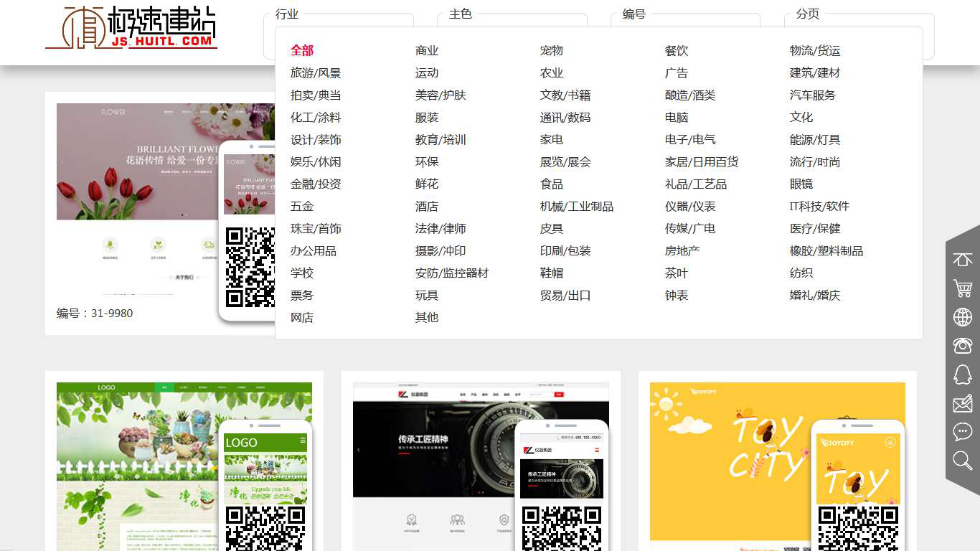Screen dimensions: 980x551
Task: Click 教育/培训 industry entry
Action: coord(440,140)
